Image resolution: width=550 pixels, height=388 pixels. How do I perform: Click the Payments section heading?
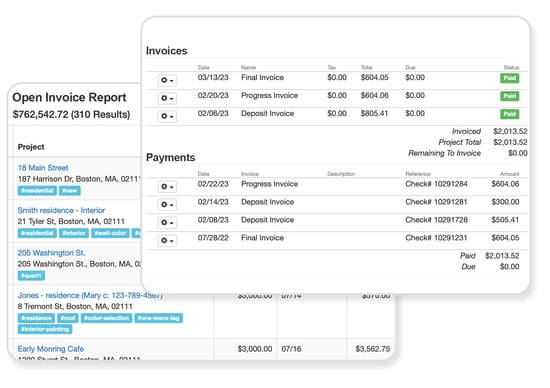click(170, 158)
